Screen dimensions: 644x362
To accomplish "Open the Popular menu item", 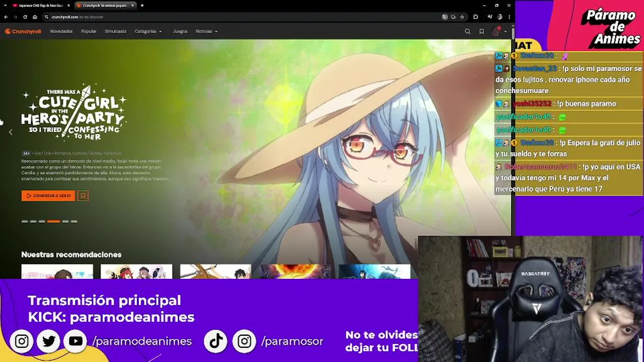I will (x=89, y=31).
